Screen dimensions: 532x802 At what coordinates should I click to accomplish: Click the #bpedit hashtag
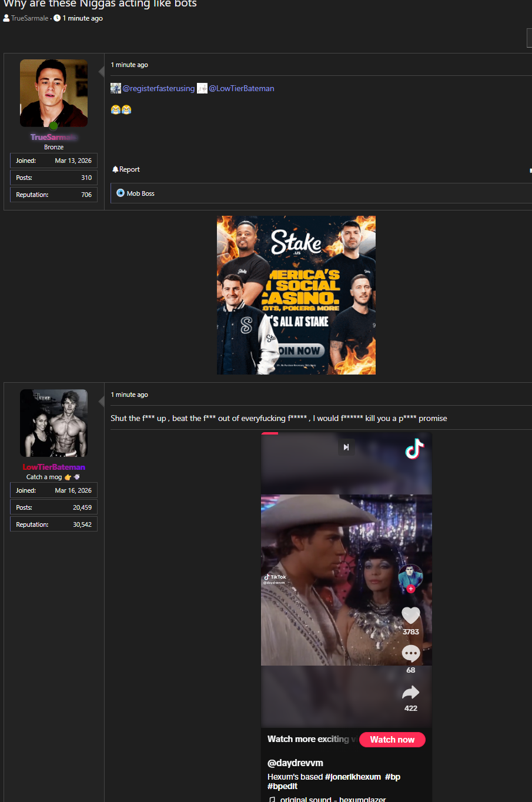(282, 786)
